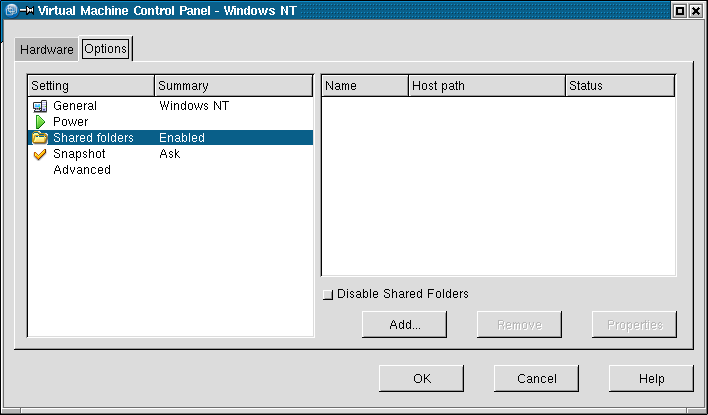Click the greyed-out Remove button
The width and height of the screenshot is (708, 415).
click(x=519, y=324)
